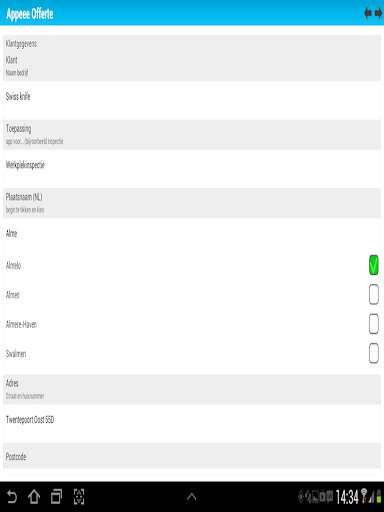The height and width of the screenshot is (512, 384).
Task: Expand the bottom bar up chevron
Action: click(x=192, y=497)
